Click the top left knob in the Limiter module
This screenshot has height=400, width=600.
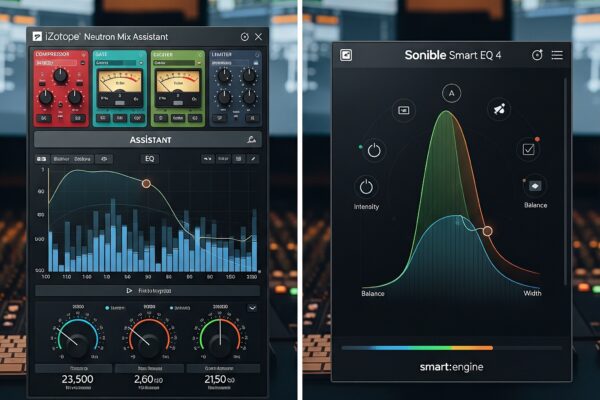pyautogui.click(x=224, y=76)
